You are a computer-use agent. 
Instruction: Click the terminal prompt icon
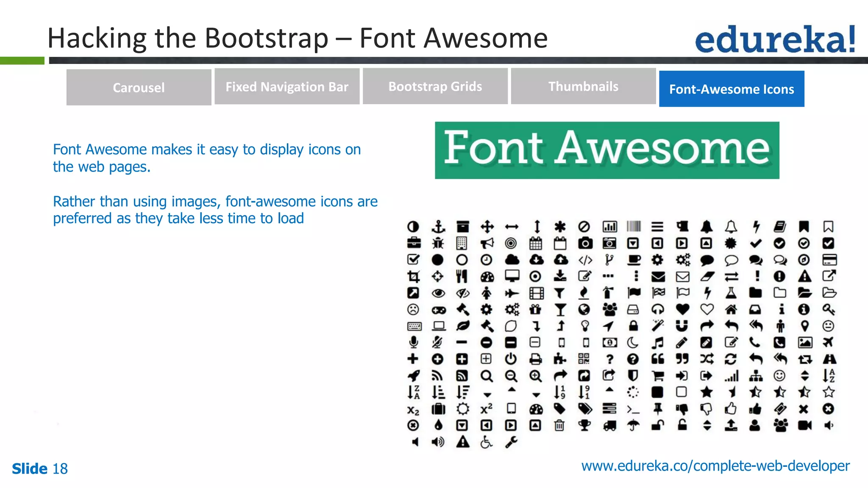(633, 409)
